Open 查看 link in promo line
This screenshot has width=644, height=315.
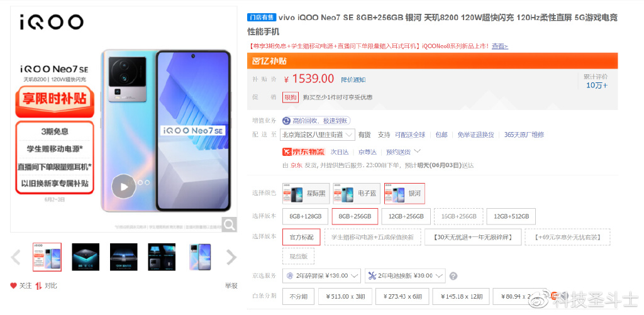coord(500,47)
